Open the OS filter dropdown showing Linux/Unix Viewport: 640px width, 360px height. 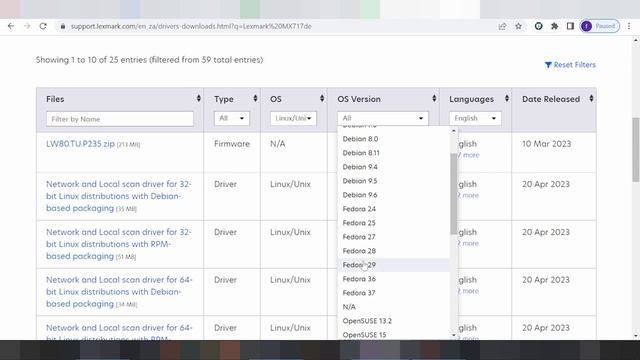point(293,118)
